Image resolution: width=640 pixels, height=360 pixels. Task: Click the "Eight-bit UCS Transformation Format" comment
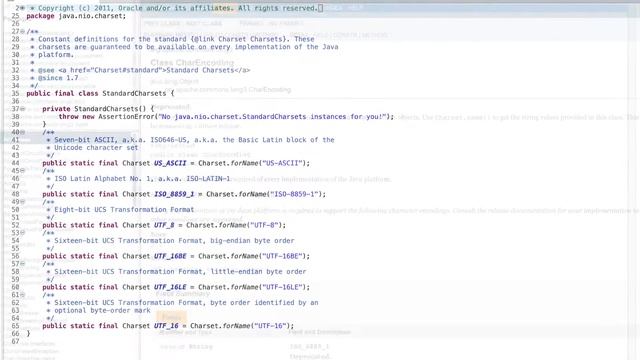124,209
